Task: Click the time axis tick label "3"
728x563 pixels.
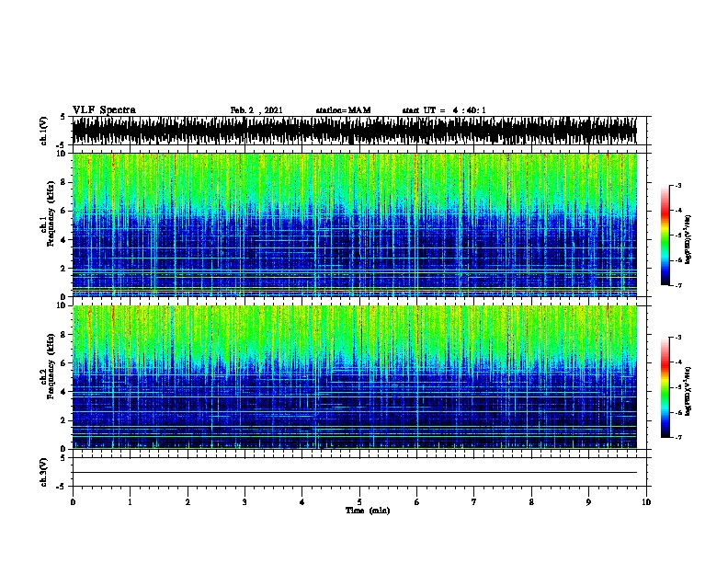Action: [245, 502]
